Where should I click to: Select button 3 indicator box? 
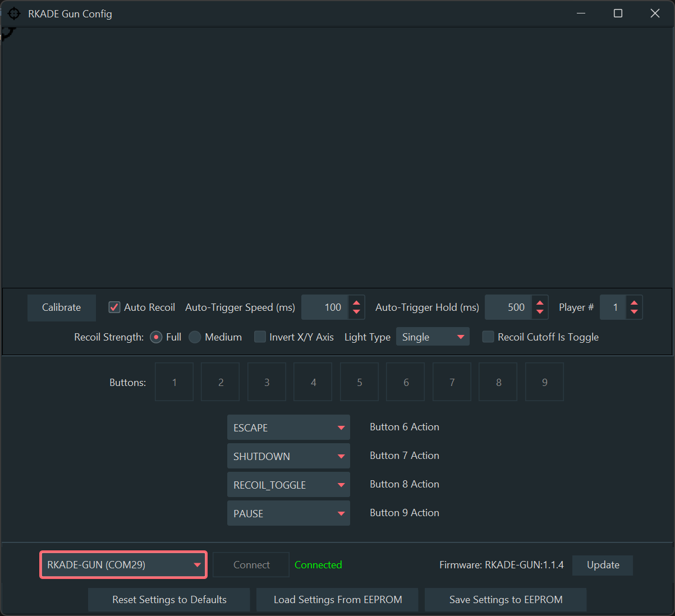click(267, 382)
